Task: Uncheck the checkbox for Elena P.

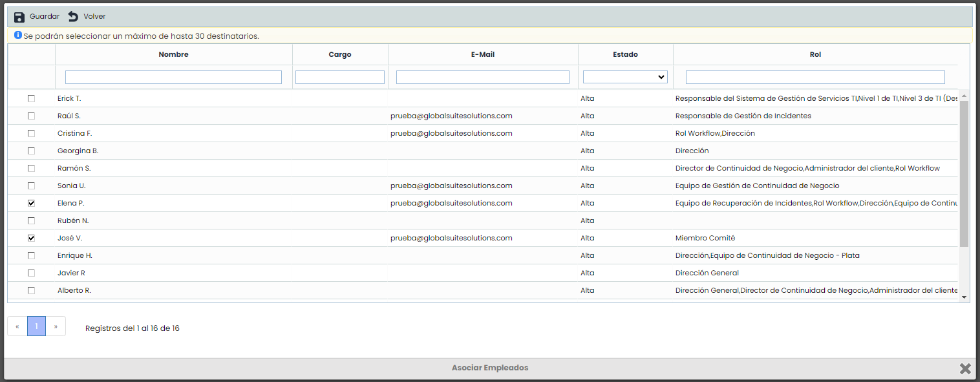Action: tap(31, 203)
